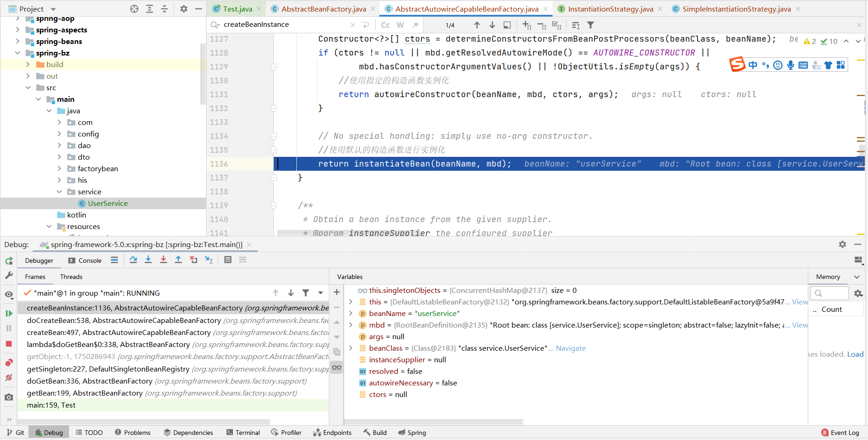
Task: Toggle Mute Breakpoints icon
Action: click(x=9, y=378)
